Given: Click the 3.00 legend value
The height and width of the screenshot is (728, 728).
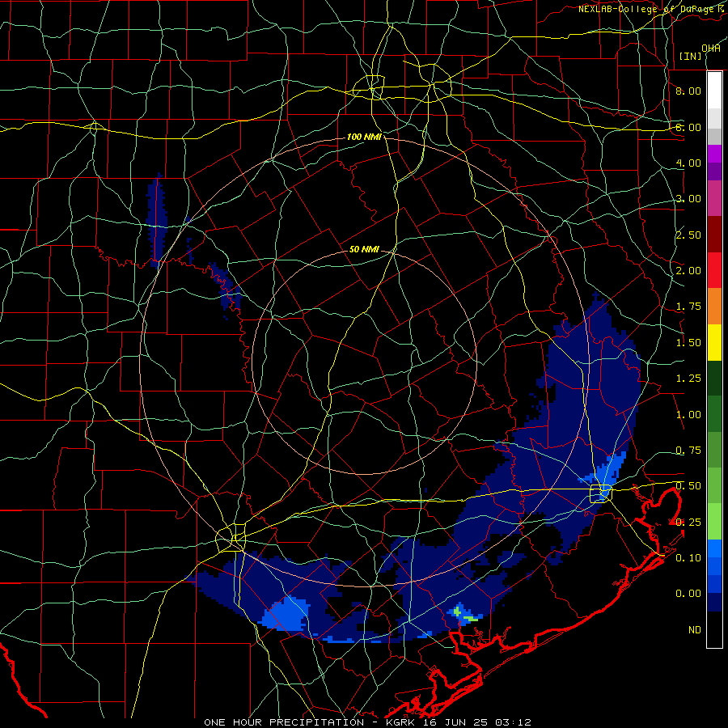Looking at the screenshot, I should click(x=688, y=199).
